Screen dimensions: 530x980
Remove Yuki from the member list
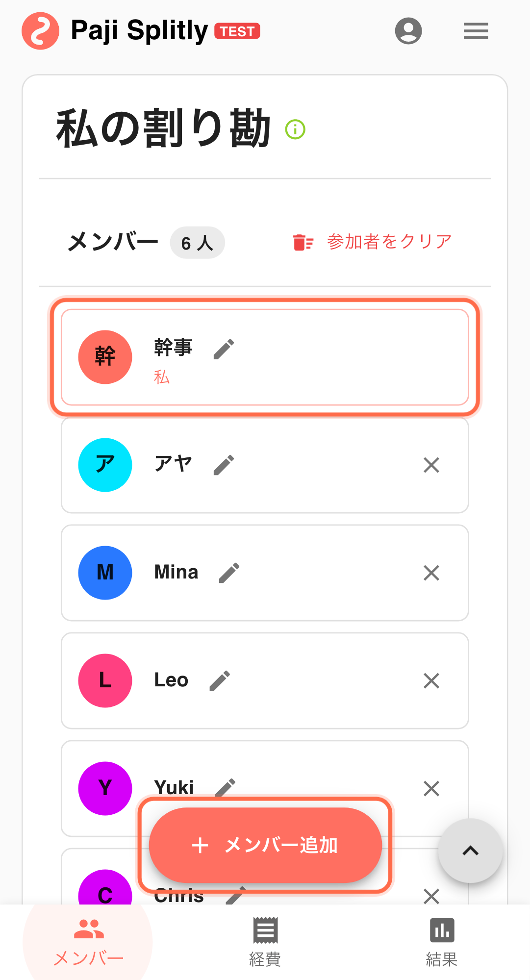tap(431, 788)
